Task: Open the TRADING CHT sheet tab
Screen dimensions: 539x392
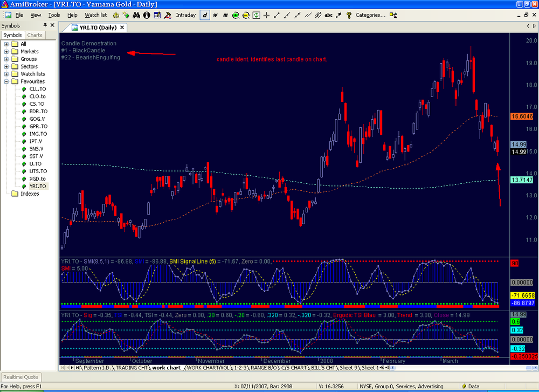Action: tap(132, 368)
